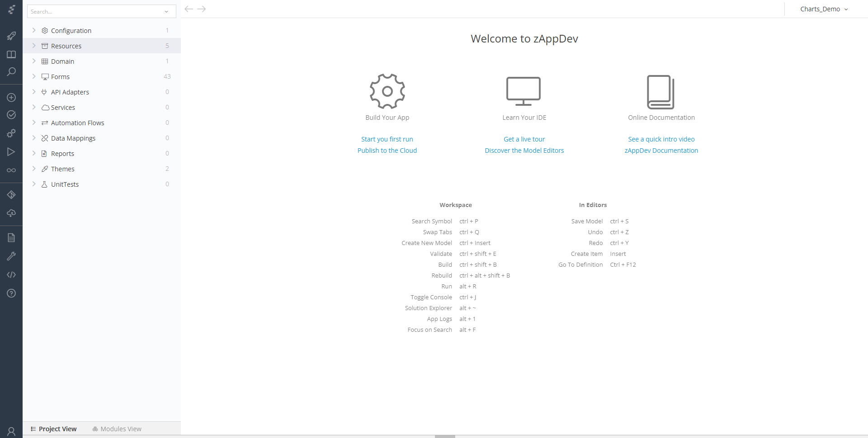
Task: Click the plus circle create icon
Action: tap(11, 98)
